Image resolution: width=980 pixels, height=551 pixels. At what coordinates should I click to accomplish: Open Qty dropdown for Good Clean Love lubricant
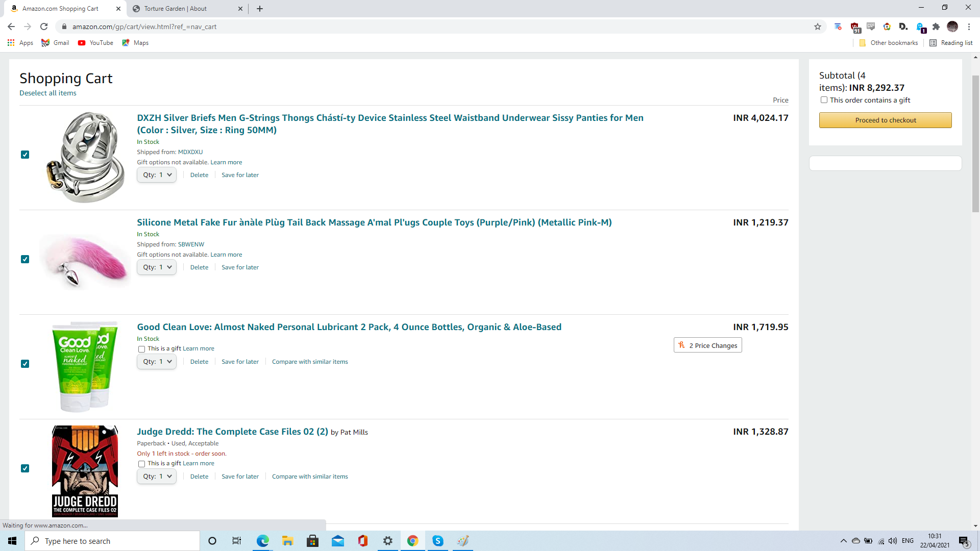[157, 362]
